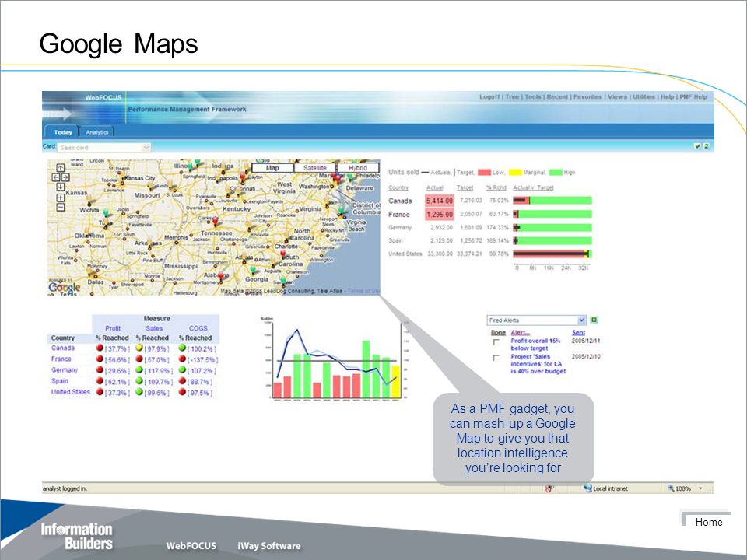Click Logoff in the top menu
Screen dimensions: 747x560
coord(489,96)
